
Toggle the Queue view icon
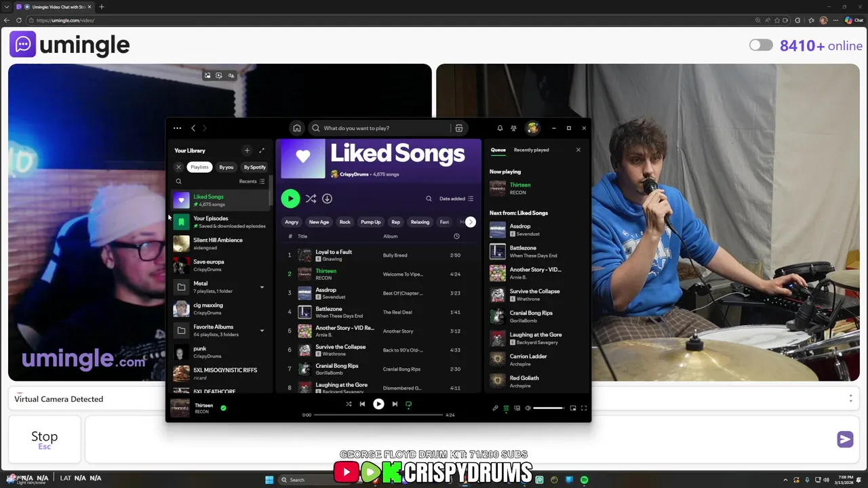506,408
